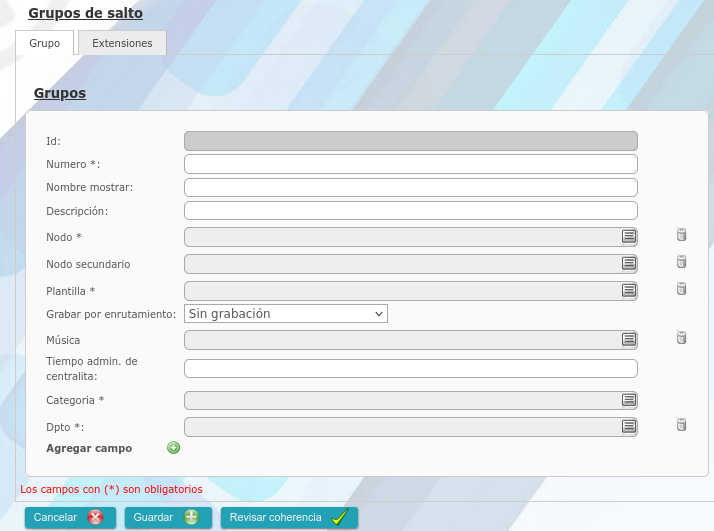The width and height of the screenshot is (714, 531).
Task: Clear the Música field trash icon
Action: pos(682,338)
